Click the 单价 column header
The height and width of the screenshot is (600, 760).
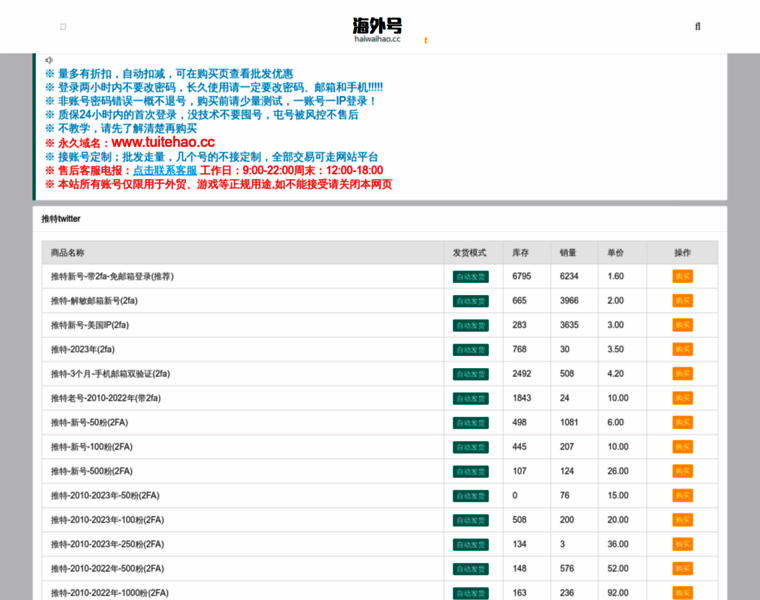click(615, 252)
